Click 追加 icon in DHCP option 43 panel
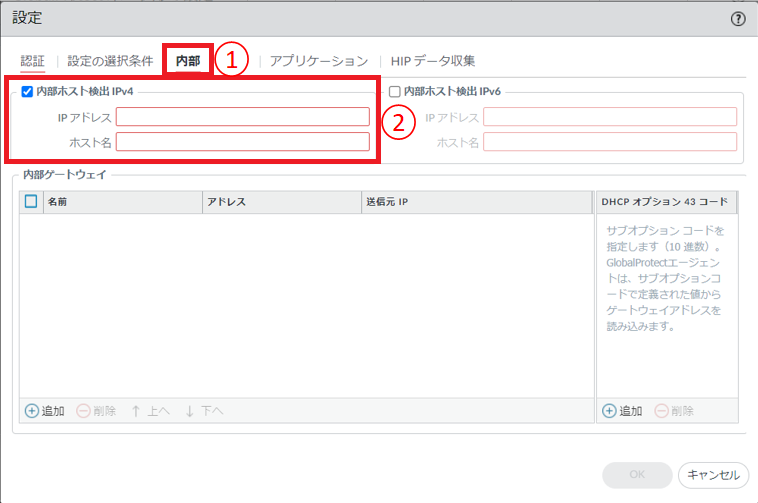758x503 pixels. [x=609, y=411]
